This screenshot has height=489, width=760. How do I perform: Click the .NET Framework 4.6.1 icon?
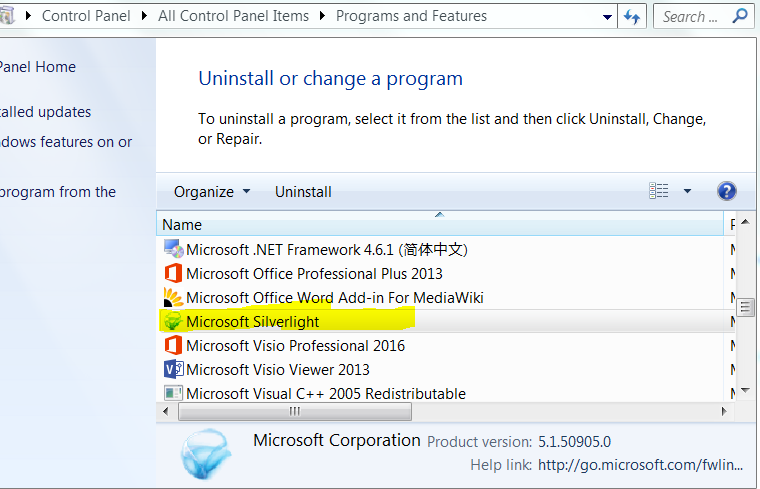click(173, 249)
